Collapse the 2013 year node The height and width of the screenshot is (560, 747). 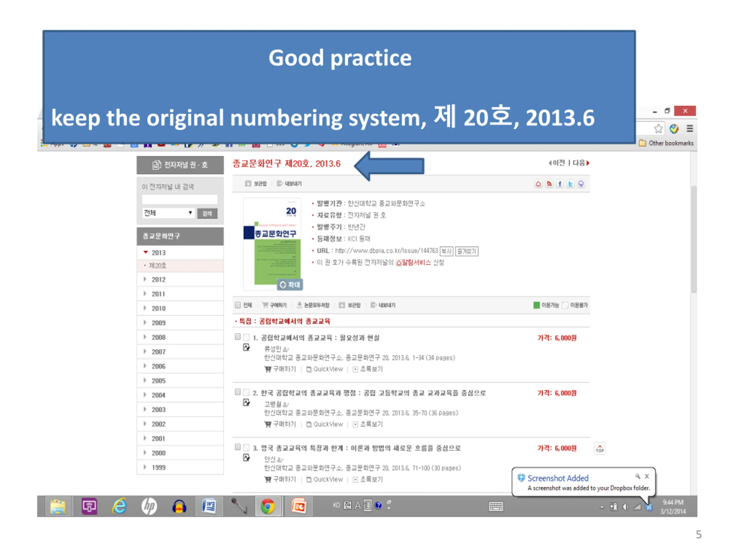(x=146, y=252)
